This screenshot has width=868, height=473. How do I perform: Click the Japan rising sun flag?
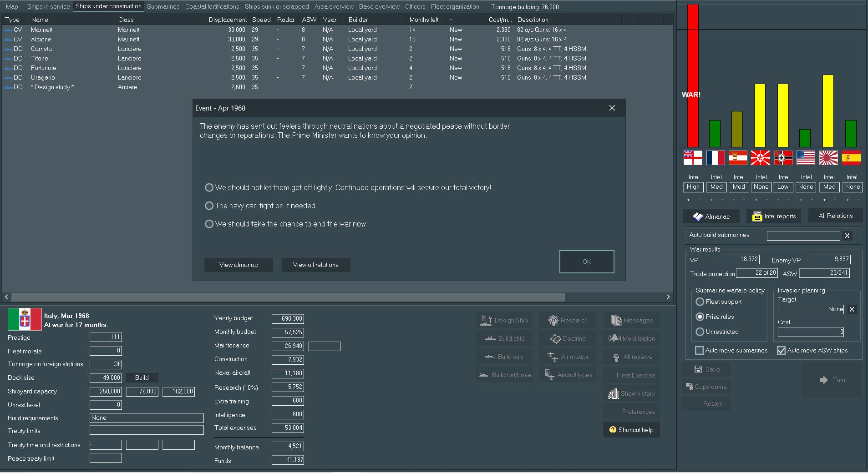[828, 158]
